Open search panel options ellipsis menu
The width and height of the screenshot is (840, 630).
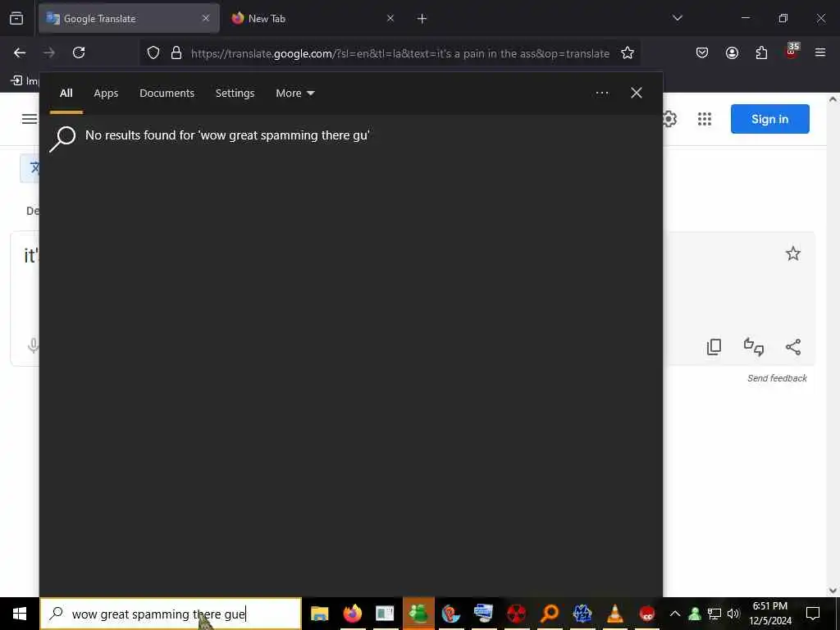click(602, 94)
